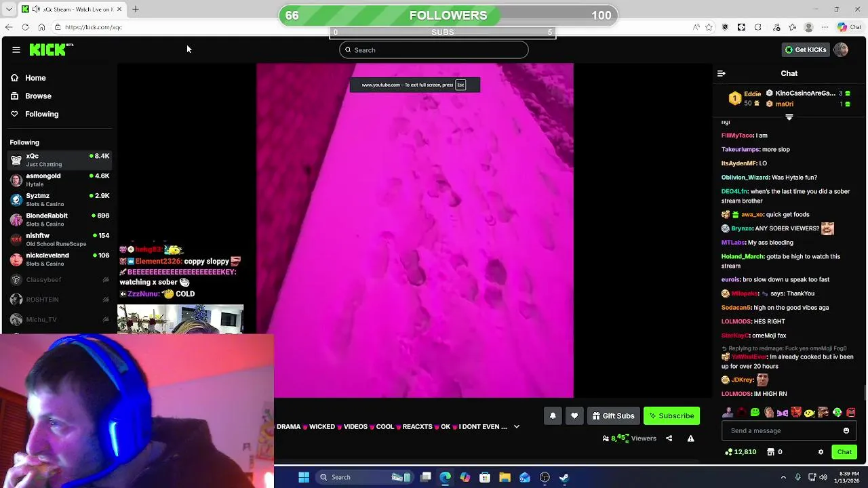Add page to favorites with star icon
This screenshot has height=488, width=868.
(709, 27)
